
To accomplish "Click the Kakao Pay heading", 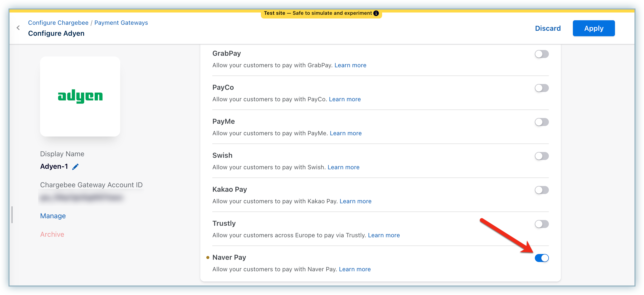I will click(x=230, y=189).
